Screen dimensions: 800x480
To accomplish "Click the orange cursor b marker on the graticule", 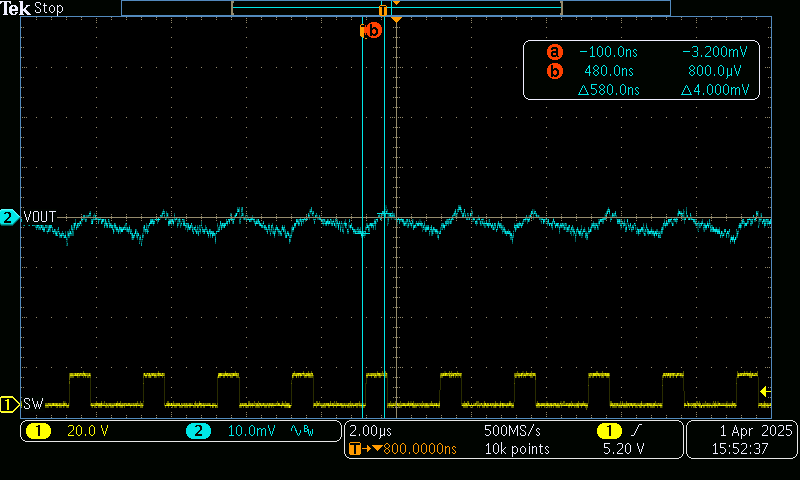I will point(372,30).
